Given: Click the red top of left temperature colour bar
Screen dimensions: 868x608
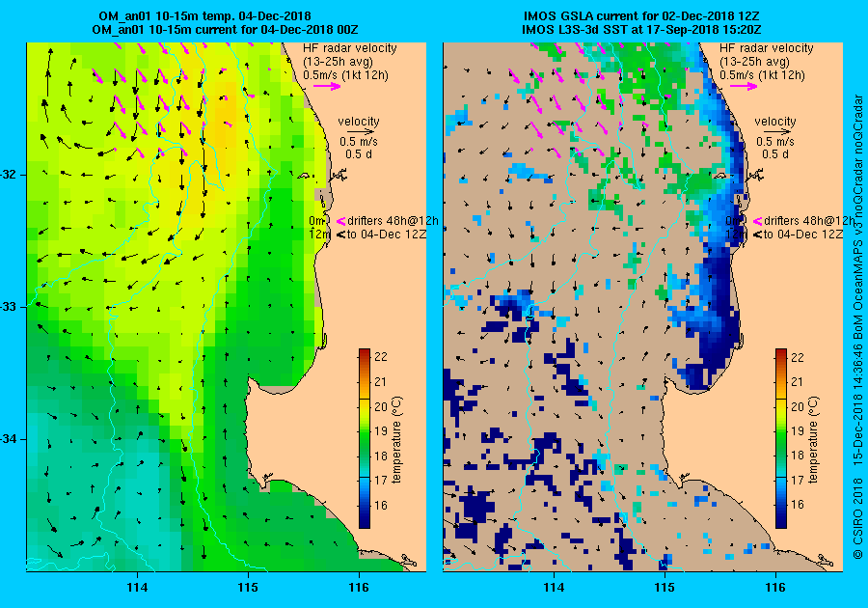Looking at the screenshot, I should coord(365,354).
